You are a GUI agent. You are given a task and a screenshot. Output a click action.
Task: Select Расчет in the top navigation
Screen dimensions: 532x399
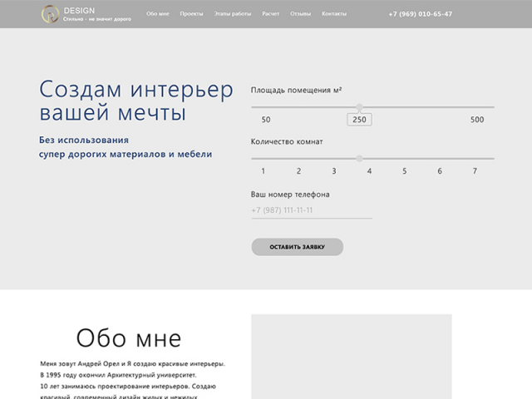point(271,14)
